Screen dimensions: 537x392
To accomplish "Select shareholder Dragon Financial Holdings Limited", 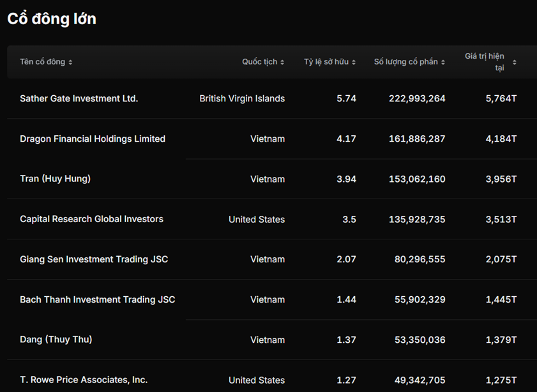I will (x=93, y=139).
